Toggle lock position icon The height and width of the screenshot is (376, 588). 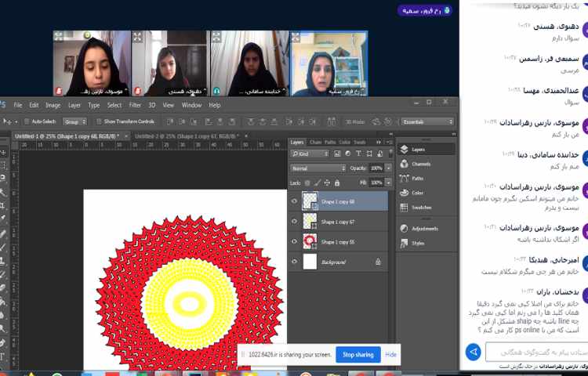click(327, 183)
